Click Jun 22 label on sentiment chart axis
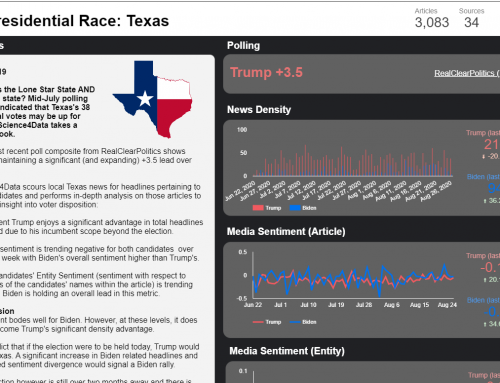The height and width of the screenshot is (383, 500). coord(253,305)
